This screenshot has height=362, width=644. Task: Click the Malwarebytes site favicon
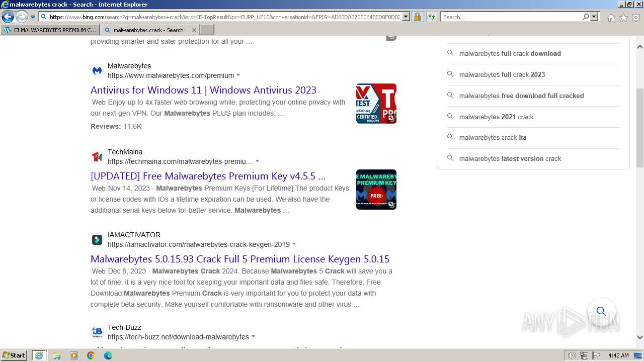tap(97, 71)
